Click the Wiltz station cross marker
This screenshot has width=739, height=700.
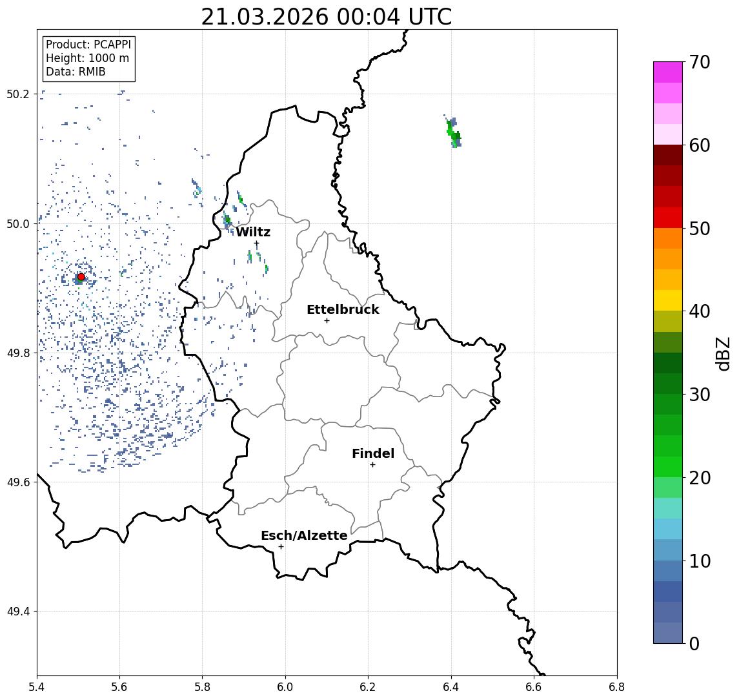(256, 243)
